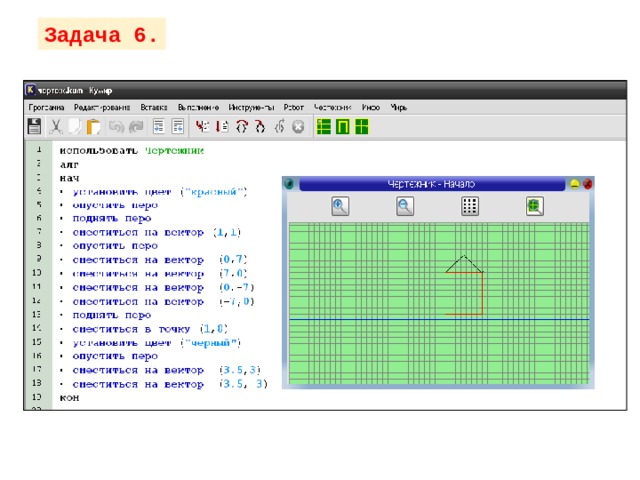Click the round green button left of Чертежник title

tap(289, 184)
